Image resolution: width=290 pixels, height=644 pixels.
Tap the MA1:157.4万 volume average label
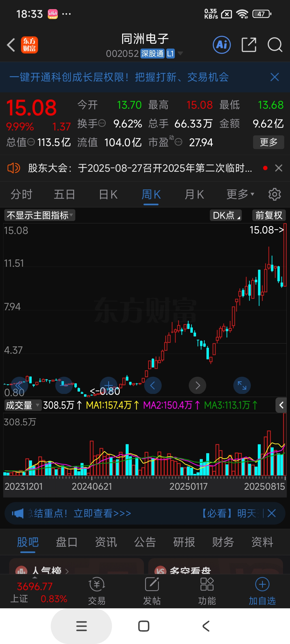point(112,405)
